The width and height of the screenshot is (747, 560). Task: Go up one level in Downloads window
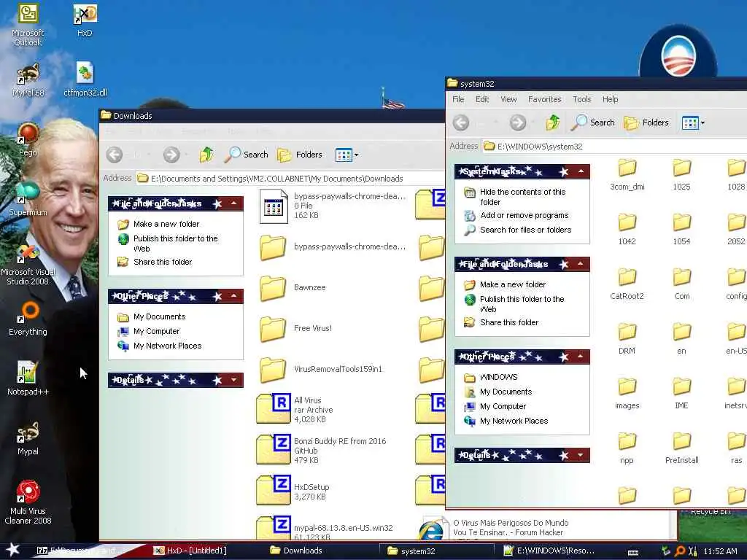pyautogui.click(x=206, y=155)
